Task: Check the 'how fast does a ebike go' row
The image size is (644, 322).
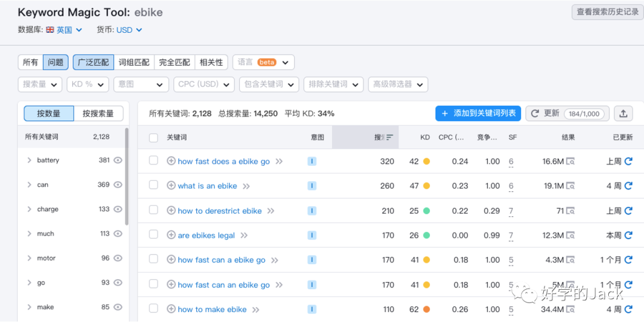Action: pos(154,160)
